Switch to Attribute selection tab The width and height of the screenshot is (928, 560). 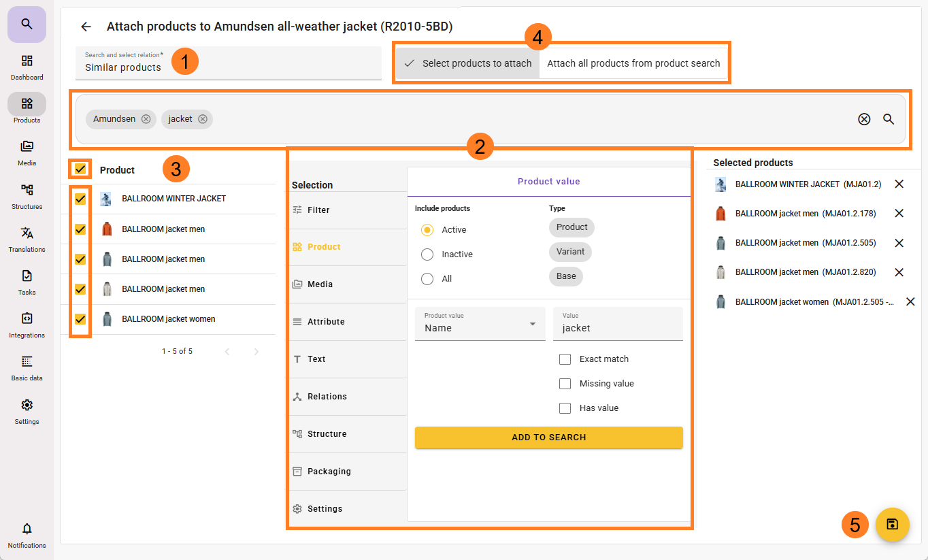click(326, 322)
